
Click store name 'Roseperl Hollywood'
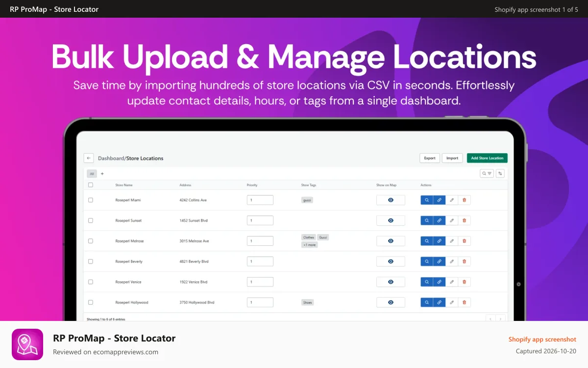(132, 302)
